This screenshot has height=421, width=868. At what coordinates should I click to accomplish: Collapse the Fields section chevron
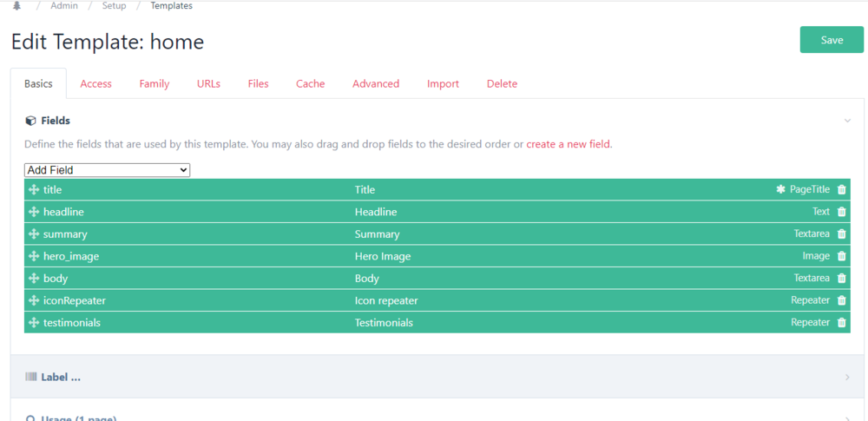tap(847, 121)
